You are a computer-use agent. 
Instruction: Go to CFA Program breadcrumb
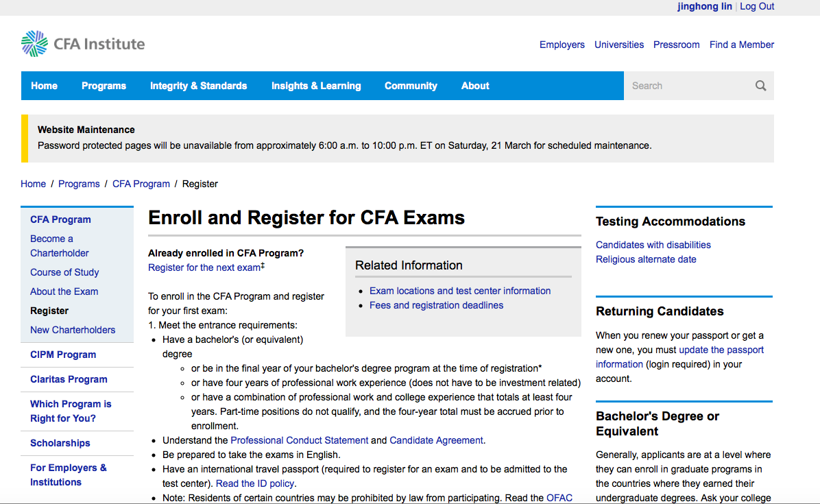click(141, 184)
